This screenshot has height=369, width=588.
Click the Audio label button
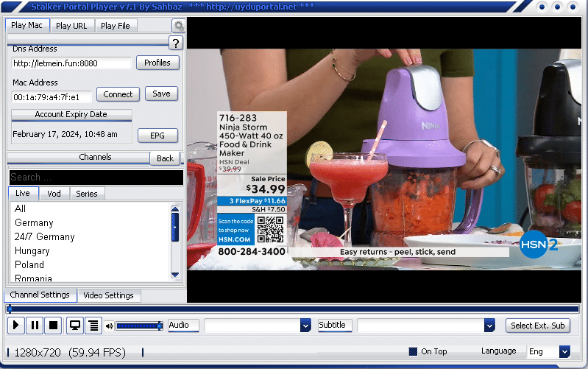click(183, 325)
